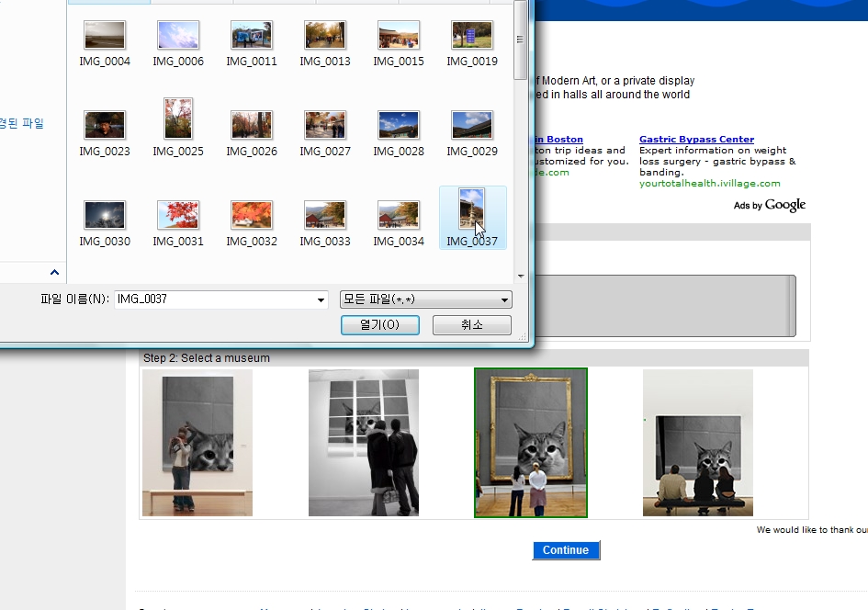The image size is (868, 610).
Task: Click the Ads by Google label
Action: (x=770, y=206)
